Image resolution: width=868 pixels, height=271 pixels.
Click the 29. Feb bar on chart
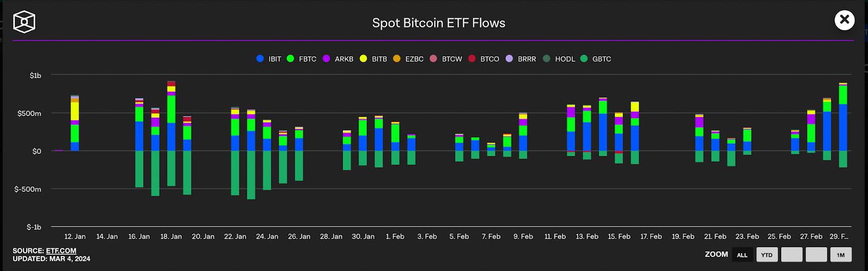tap(843, 125)
